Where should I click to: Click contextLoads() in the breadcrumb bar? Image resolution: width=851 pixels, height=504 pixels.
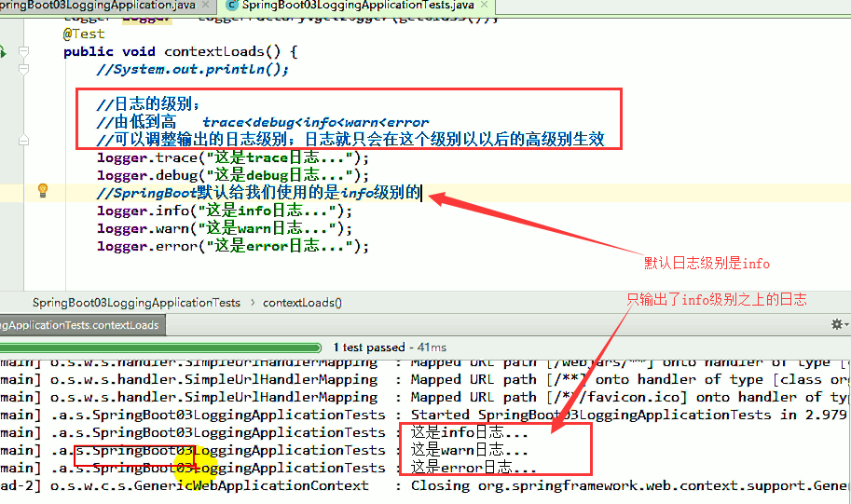pyautogui.click(x=302, y=303)
